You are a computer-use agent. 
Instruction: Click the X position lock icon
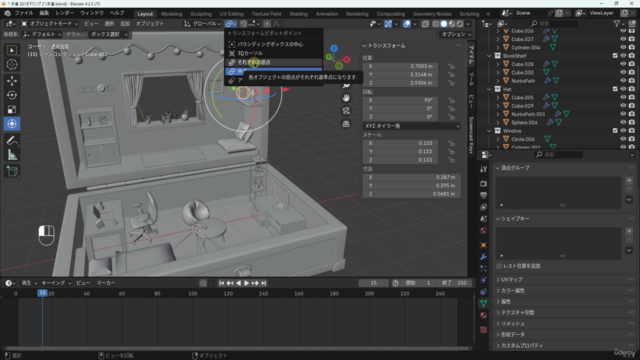point(451,66)
